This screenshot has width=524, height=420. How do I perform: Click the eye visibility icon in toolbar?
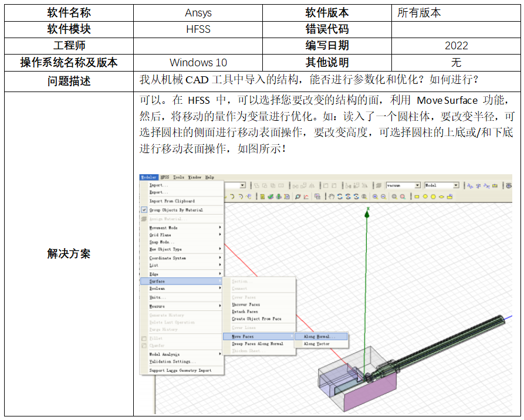coord(509,185)
